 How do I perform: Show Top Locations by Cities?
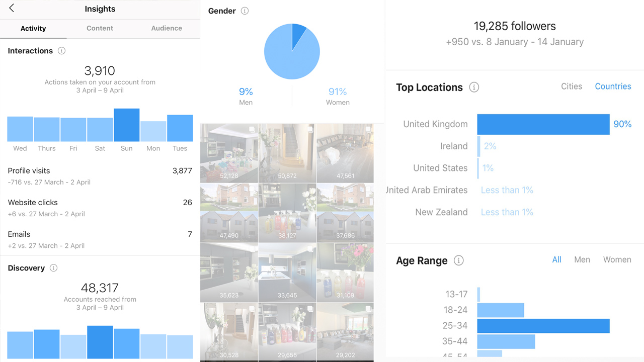(x=572, y=86)
